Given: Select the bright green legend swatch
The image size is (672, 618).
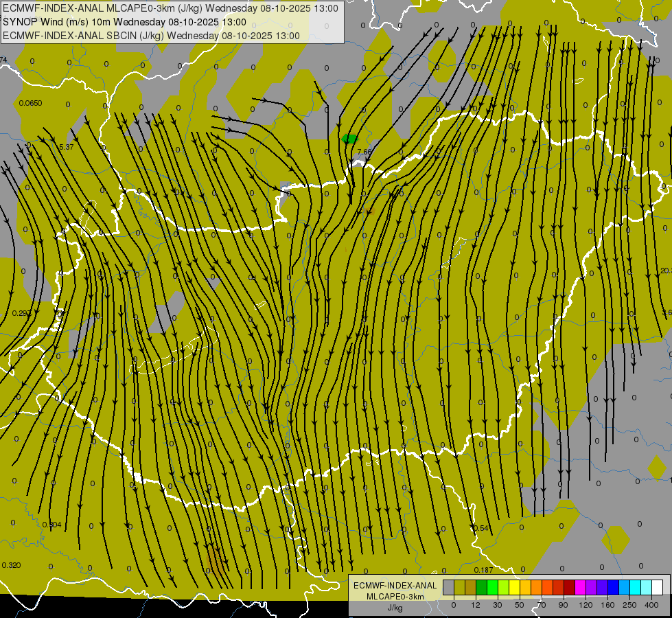Looking at the screenshot, I should pos(492,587).
